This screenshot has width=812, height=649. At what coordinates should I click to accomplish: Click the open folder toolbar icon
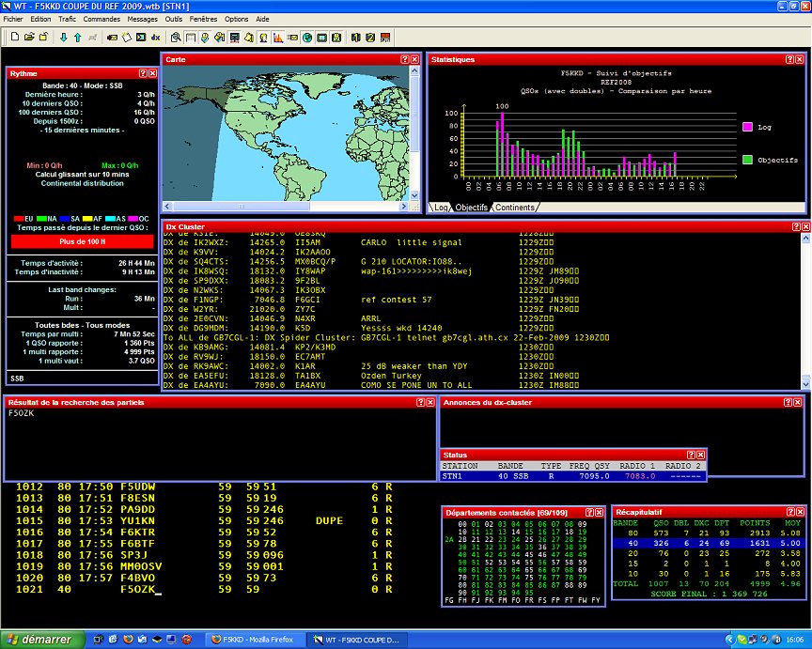pyautogui.click(x=29, y=38)
